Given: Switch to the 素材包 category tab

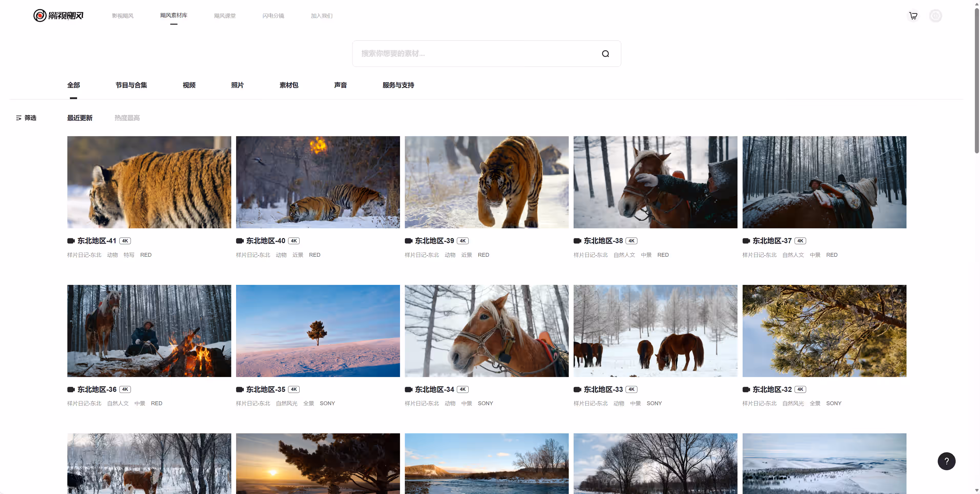Looking at the screenshot, I should tap(289, 85).
